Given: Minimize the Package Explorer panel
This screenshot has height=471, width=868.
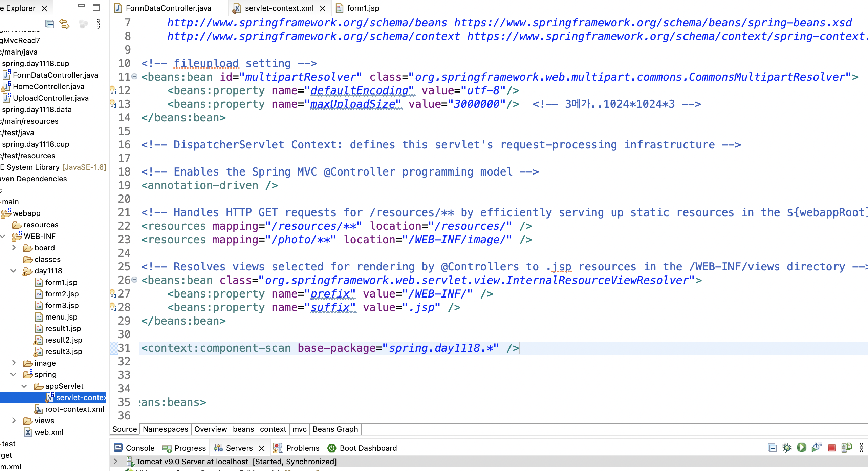Looking at the screenshot, I should [x=81, y=6].
